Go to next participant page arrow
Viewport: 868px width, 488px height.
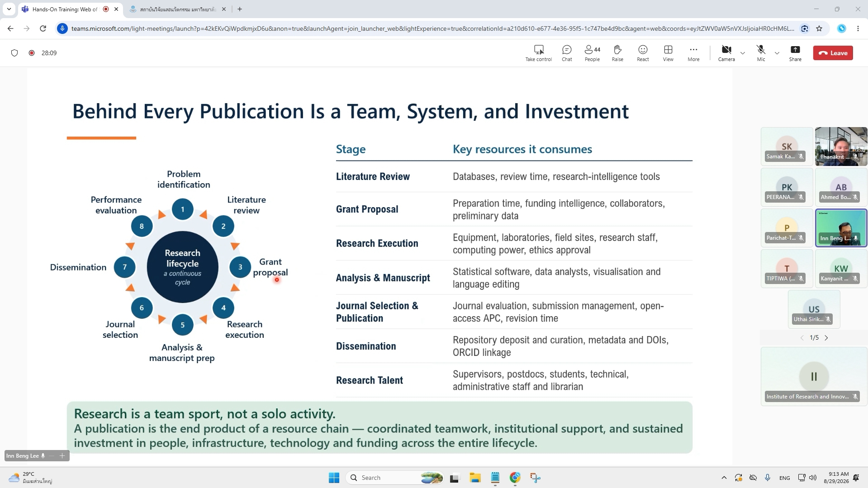pos(826,338)
